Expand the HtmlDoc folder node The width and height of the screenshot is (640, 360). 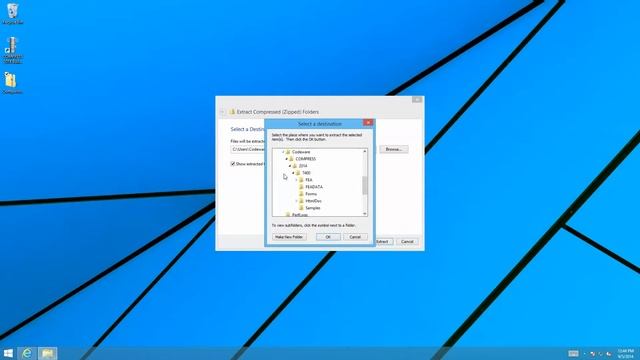(296, 201)
